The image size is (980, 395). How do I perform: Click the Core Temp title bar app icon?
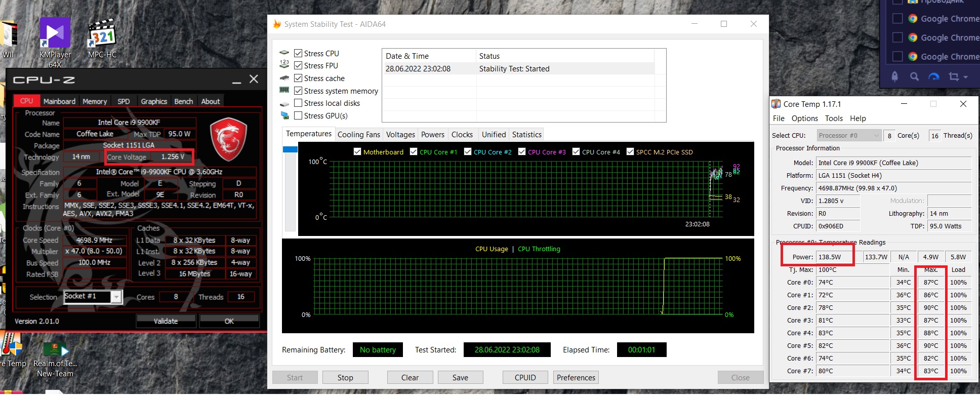(x=776, y=104)
